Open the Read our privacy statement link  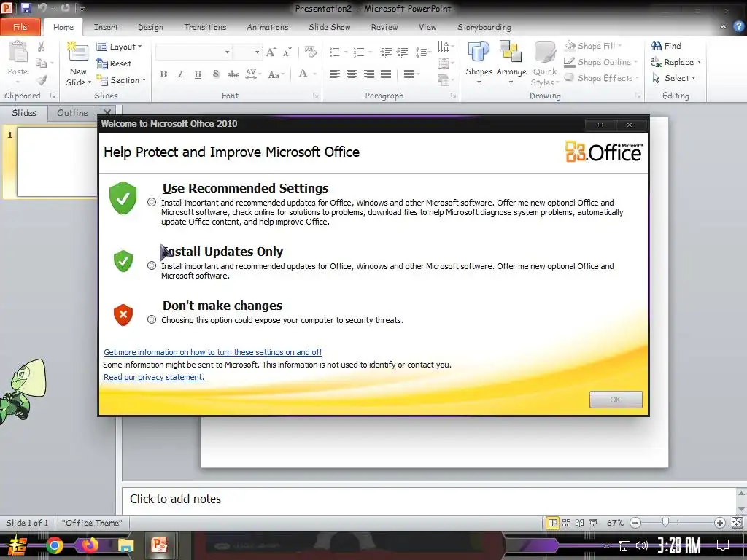point(154,377)
